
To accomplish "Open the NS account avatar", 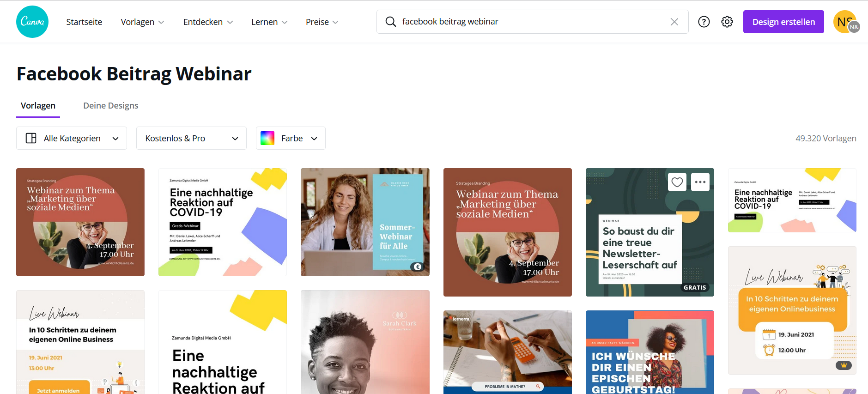I will [x=845, y=22].
